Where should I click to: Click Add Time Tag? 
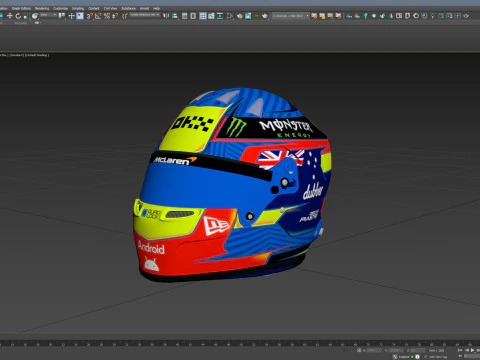(438, 357)
